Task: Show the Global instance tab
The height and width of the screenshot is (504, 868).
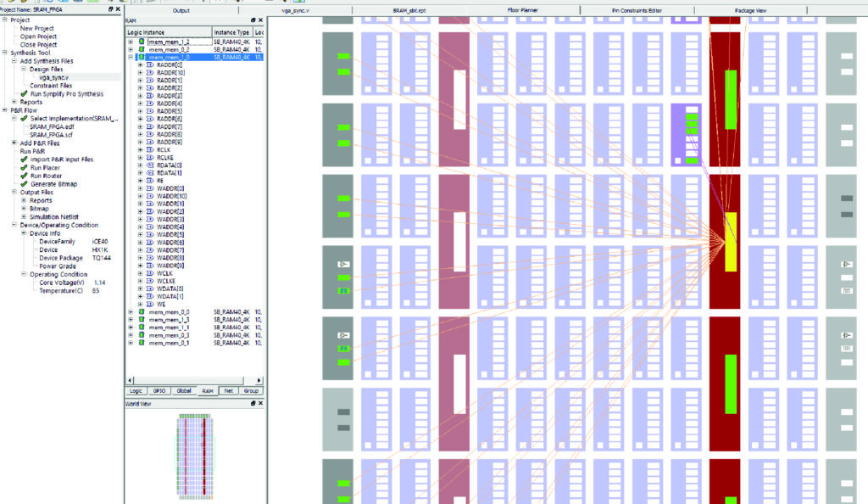Action: [184, 391]
